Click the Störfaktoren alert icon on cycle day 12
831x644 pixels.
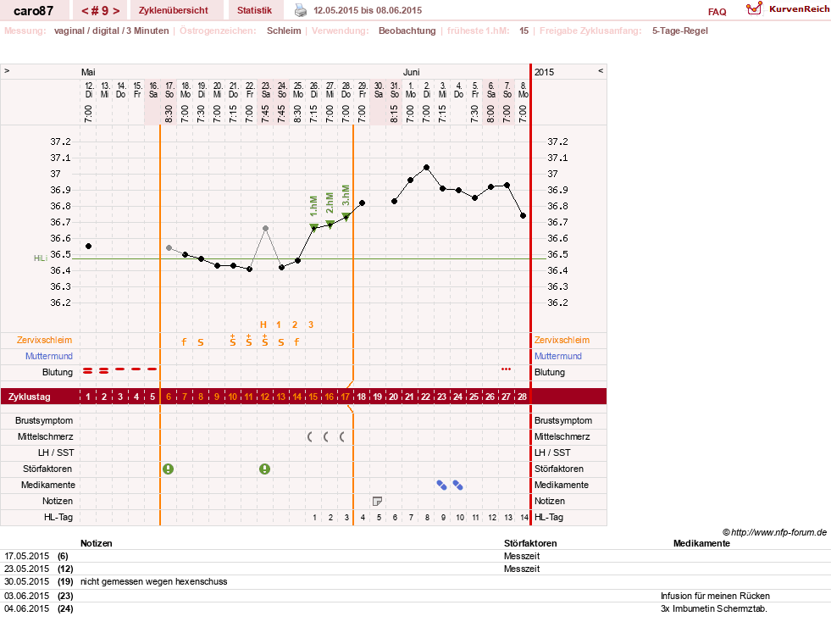tap(264, 469)
